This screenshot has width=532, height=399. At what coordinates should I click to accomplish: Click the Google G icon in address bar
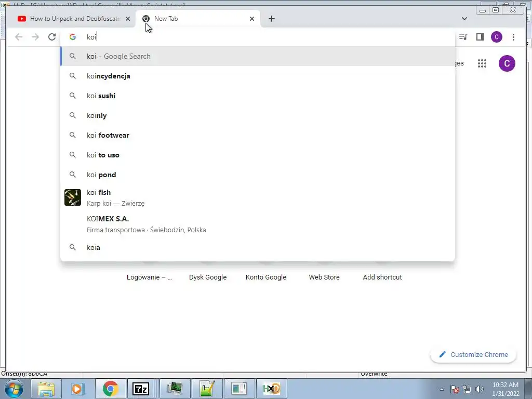73,37
